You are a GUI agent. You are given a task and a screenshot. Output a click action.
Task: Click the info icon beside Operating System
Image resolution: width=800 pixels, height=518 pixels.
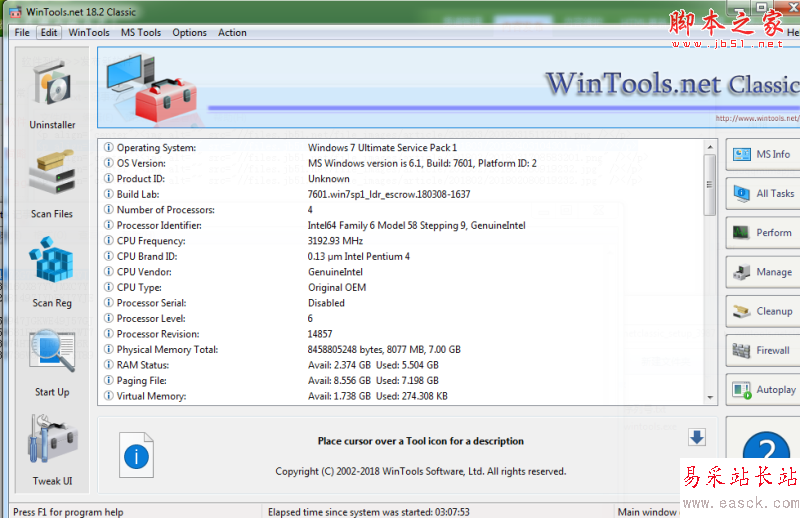coord(109,147)
